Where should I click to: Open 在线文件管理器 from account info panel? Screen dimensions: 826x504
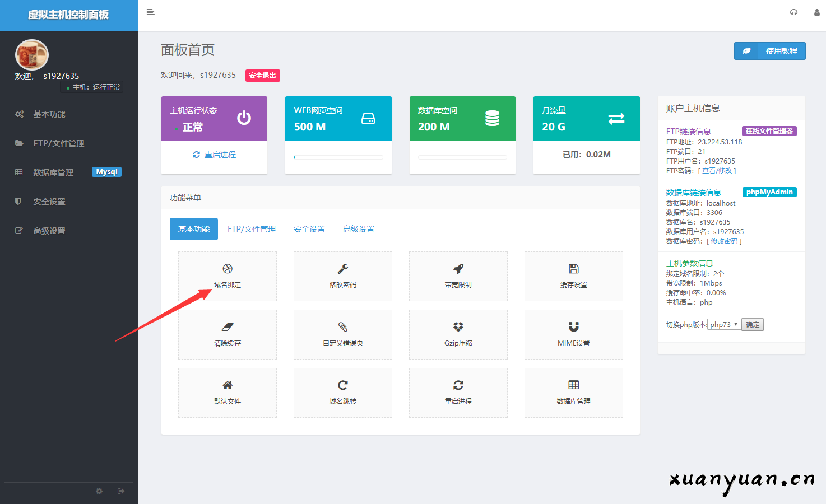[769, 130]
